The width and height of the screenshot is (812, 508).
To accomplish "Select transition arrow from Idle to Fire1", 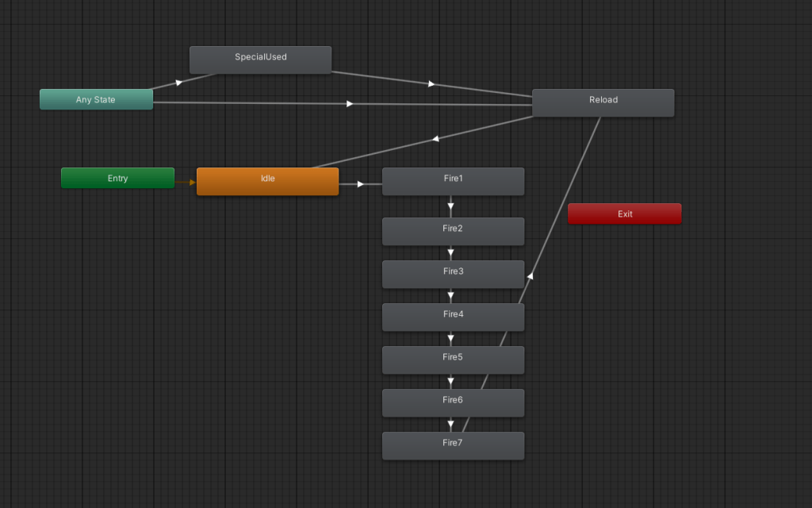I will 360,184.
